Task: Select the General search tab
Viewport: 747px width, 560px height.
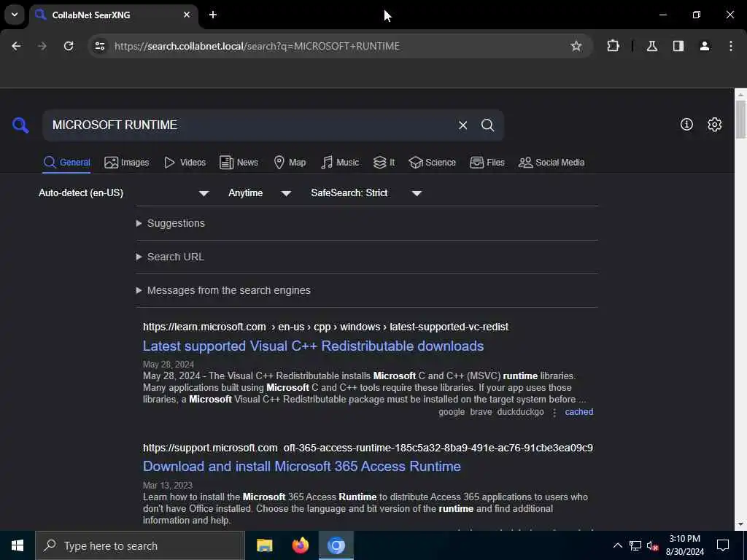Action: (x=66, y=163)
